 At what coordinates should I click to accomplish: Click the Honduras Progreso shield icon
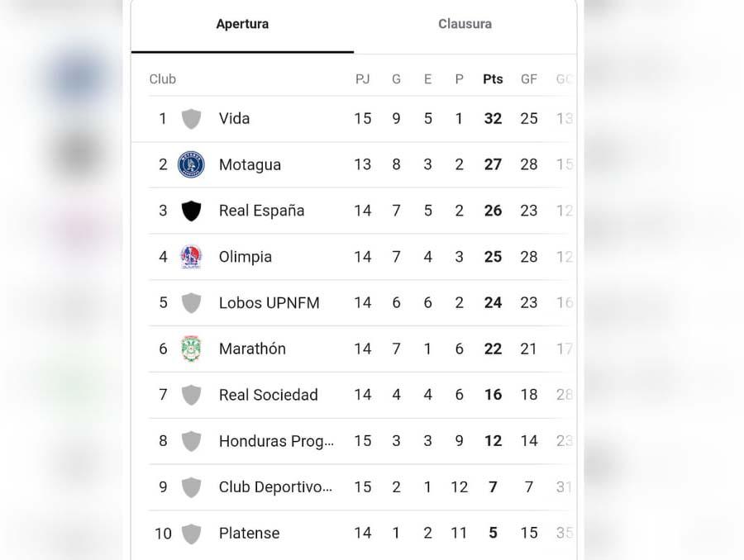(x=191, y=441)
